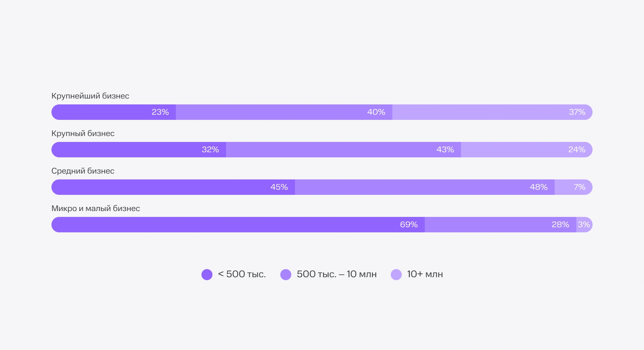Click the 'Микро и малый бизнес' row title
This screenshot has height=350, width=644.
tap(96, 208)
